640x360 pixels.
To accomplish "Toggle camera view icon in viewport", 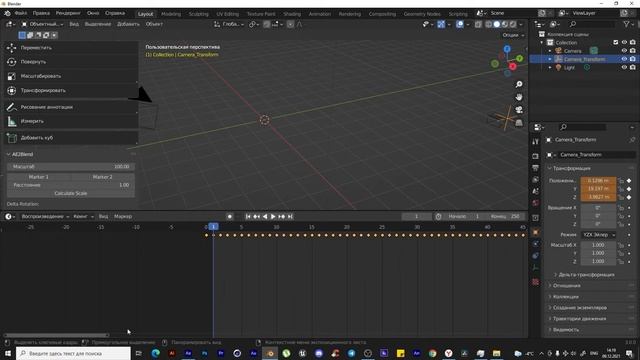I will point(519,110).
